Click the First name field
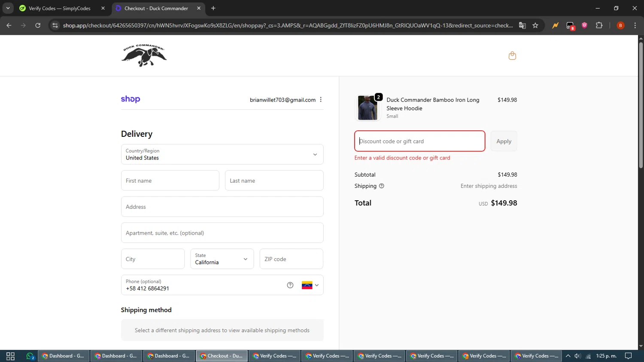This screenshot has width=644, height=362. pos(170,181)
